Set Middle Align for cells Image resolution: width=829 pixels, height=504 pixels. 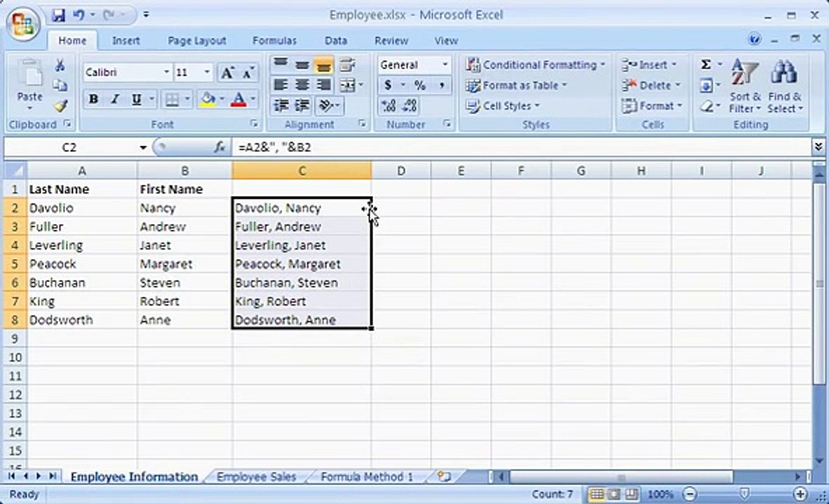[302, 64]
